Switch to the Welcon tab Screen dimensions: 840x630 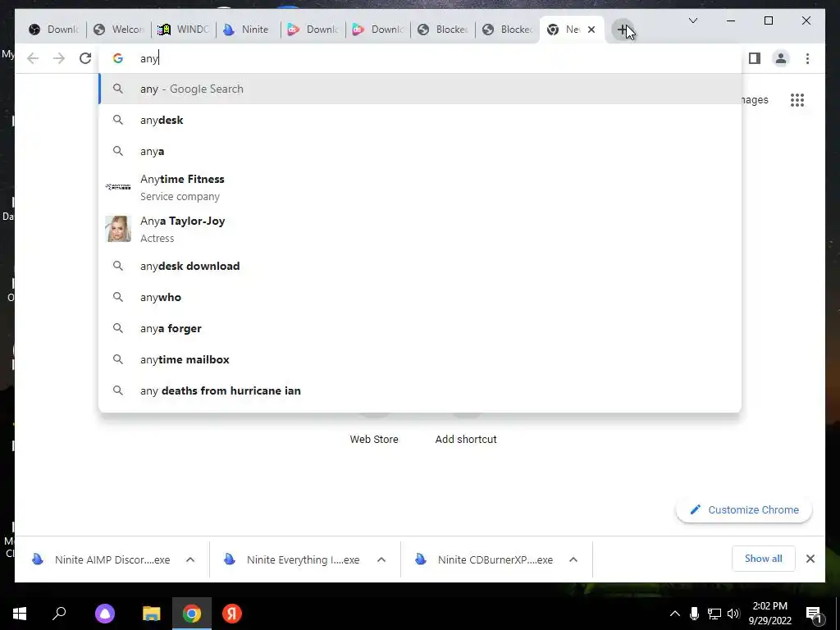118,30
